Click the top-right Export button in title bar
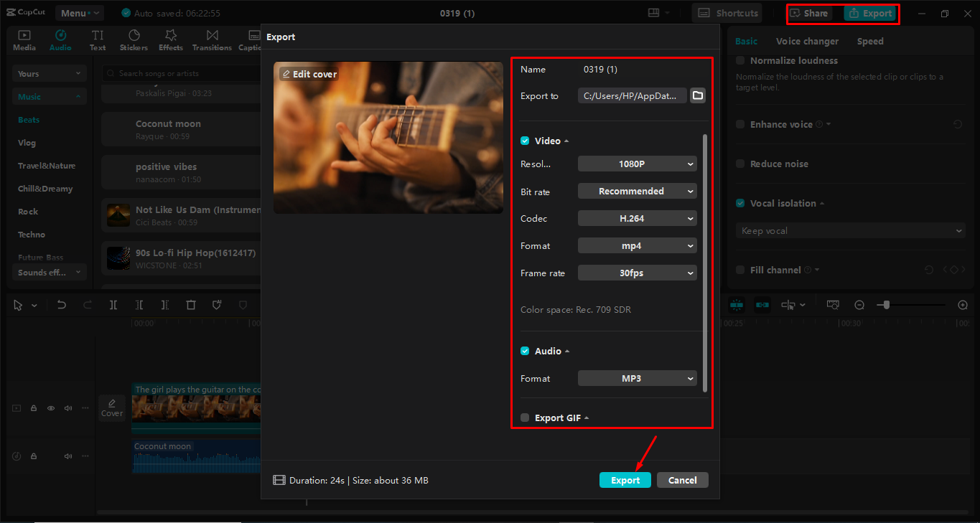 click(870, 13)
